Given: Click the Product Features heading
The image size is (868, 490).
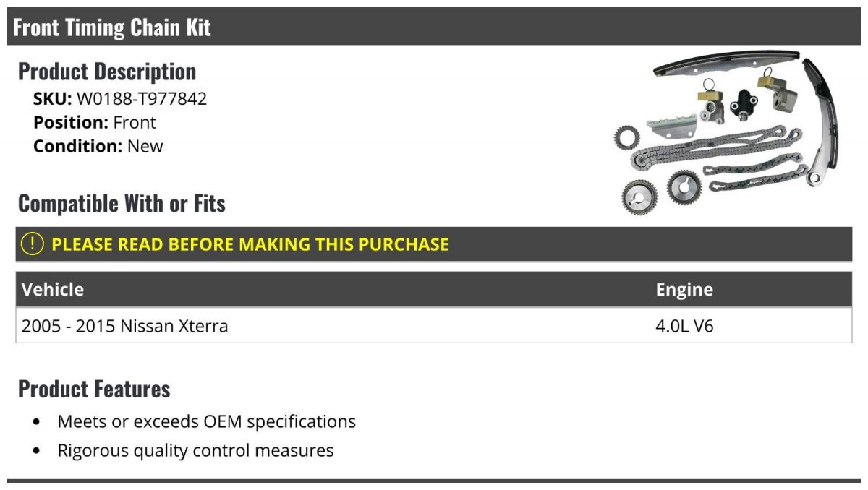Looking at the screenshot, I should coord(94,389).
